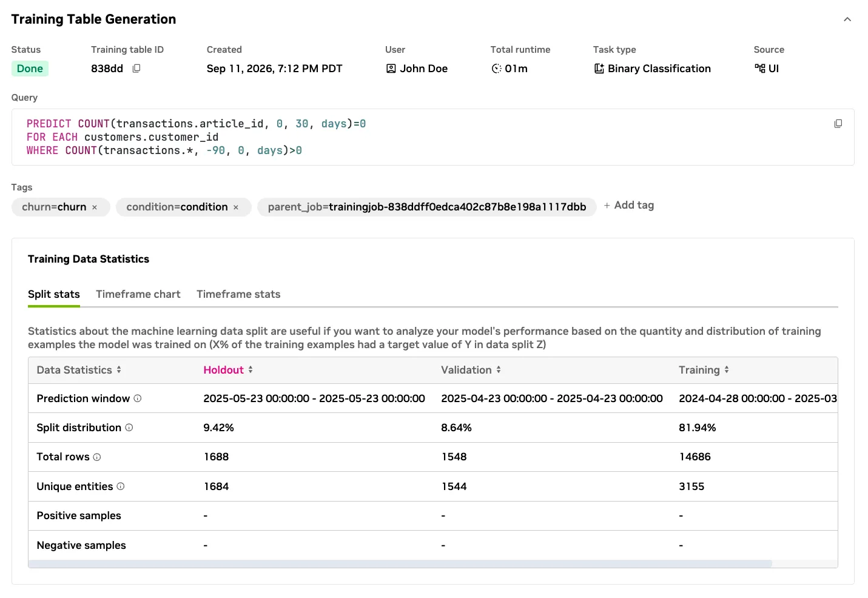Click the Validation prediction window dates

coord(552,398)
